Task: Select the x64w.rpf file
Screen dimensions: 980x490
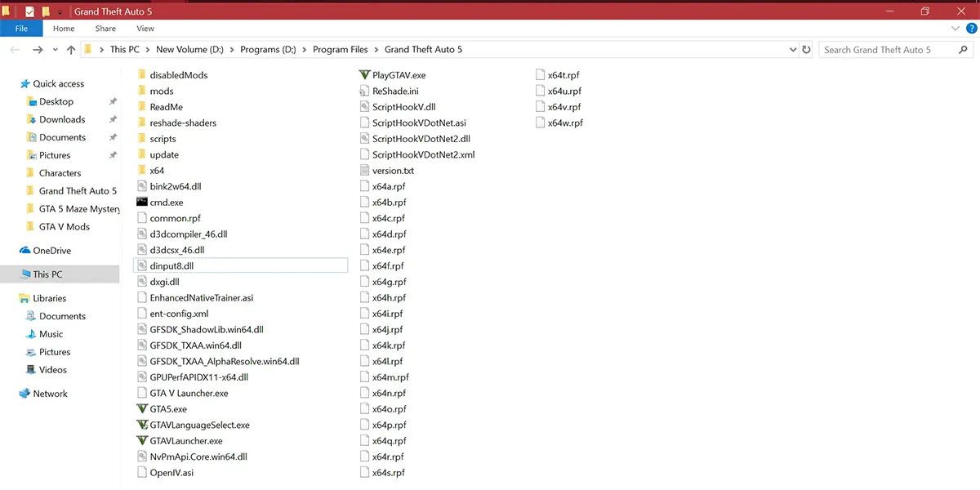Action: coord(559,122)
